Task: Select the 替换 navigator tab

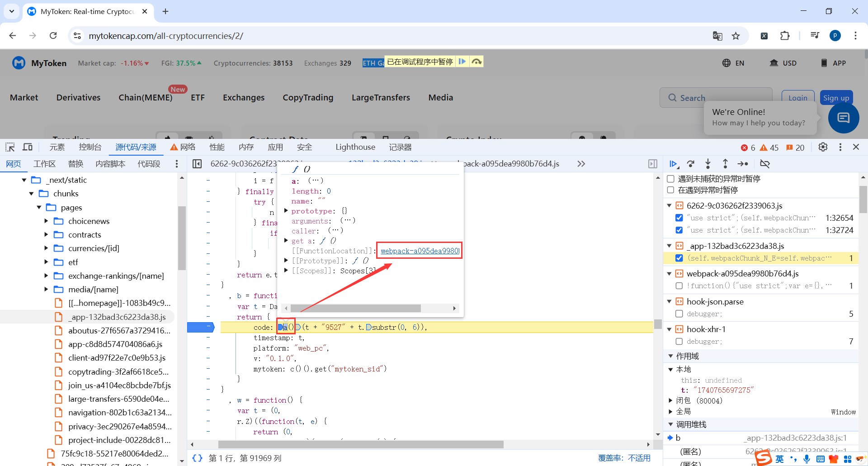Action: click(x=75, y=164)
